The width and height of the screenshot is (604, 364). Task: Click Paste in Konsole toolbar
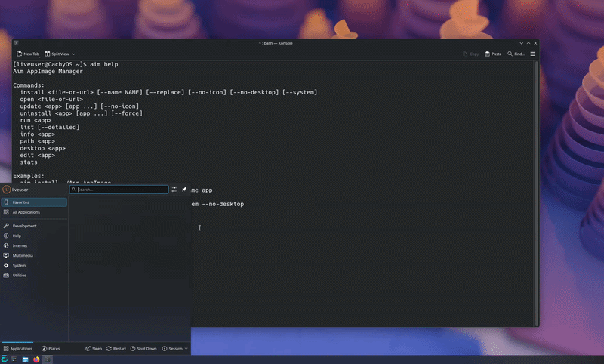(x=494, y=54)
